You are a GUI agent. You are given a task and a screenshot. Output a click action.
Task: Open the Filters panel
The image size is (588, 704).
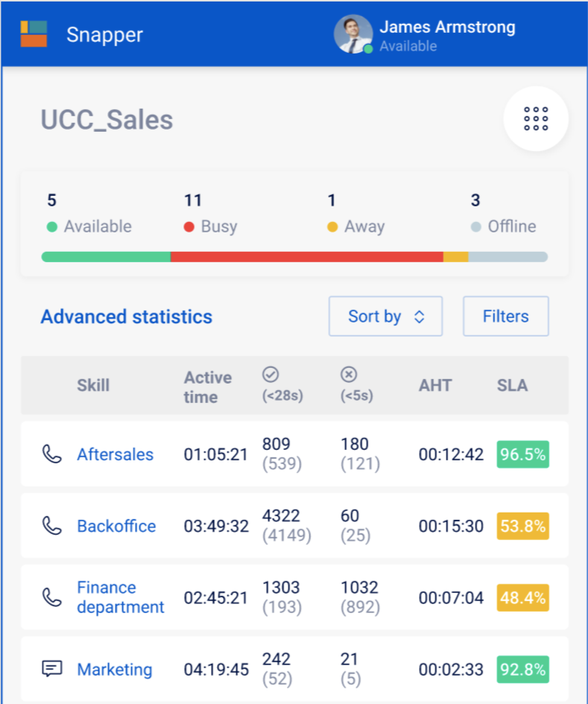(x=506, y=316)
